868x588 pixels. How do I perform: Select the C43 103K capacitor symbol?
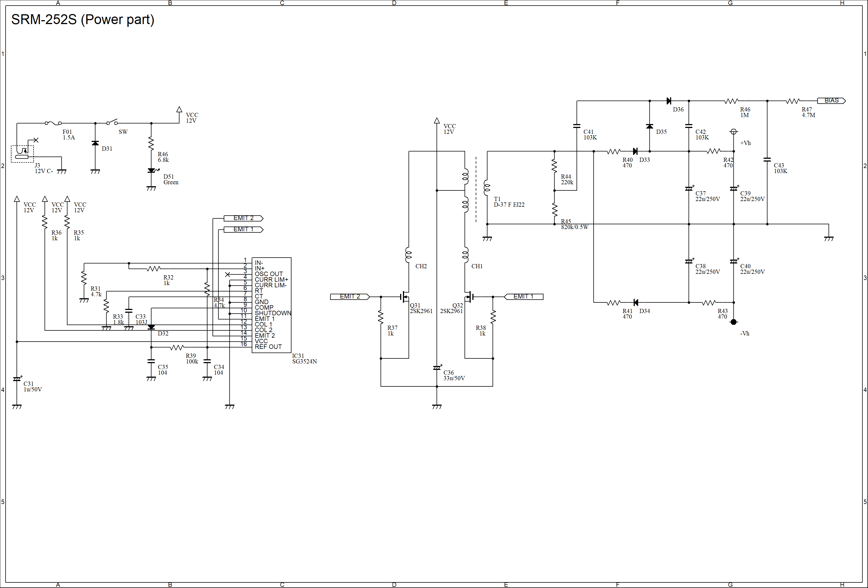tap(767, 160)
